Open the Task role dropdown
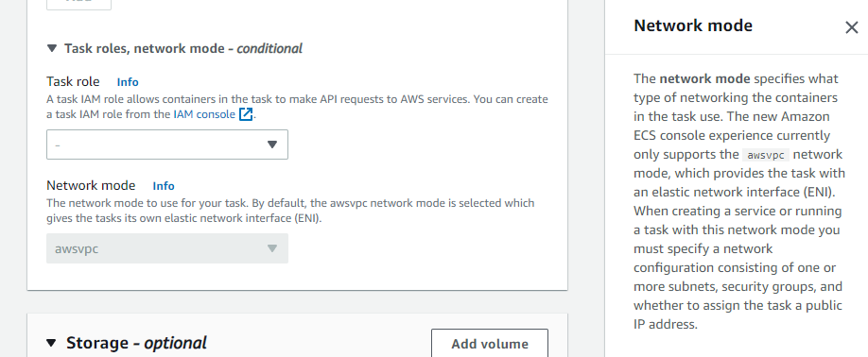868x357 pixels. tap(167, 144)
